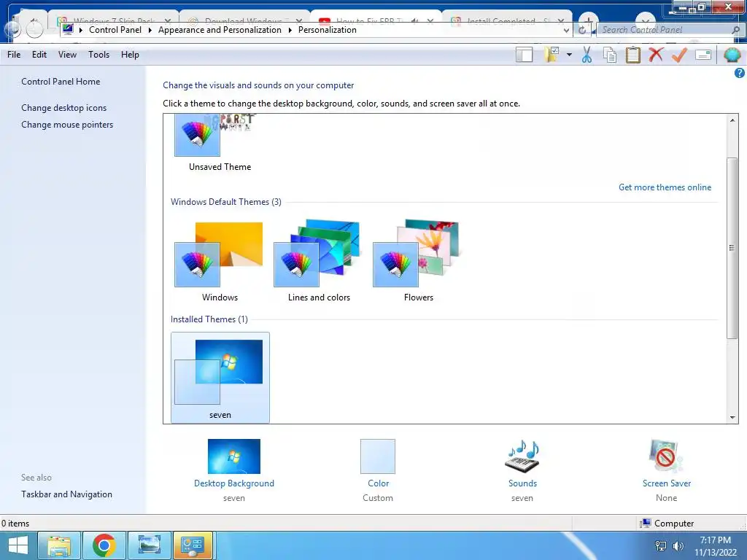
Task: Click the blue shell icon in toolbar
Action: pyautogui.click(x=732, y=55)
